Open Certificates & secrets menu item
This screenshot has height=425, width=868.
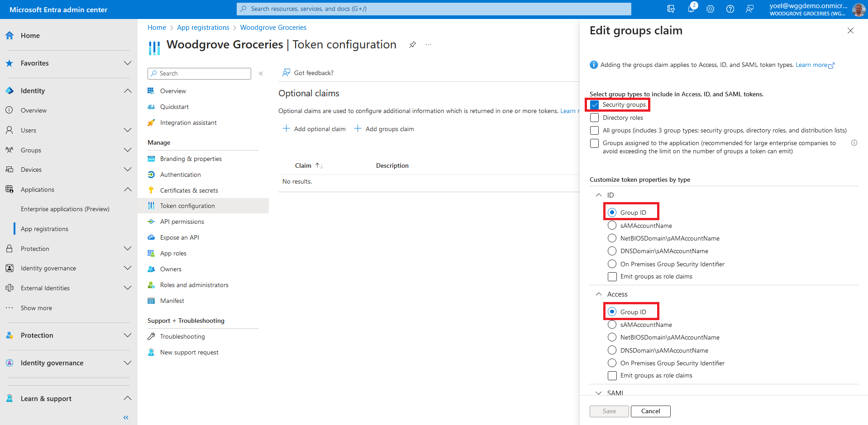pyautogui.click(x=189, y=190)
